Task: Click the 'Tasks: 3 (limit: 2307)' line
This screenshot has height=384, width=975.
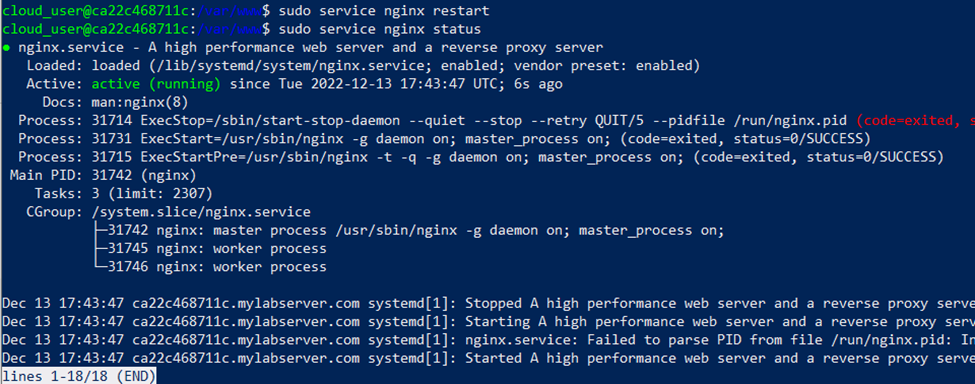Action: coord(124,193)
